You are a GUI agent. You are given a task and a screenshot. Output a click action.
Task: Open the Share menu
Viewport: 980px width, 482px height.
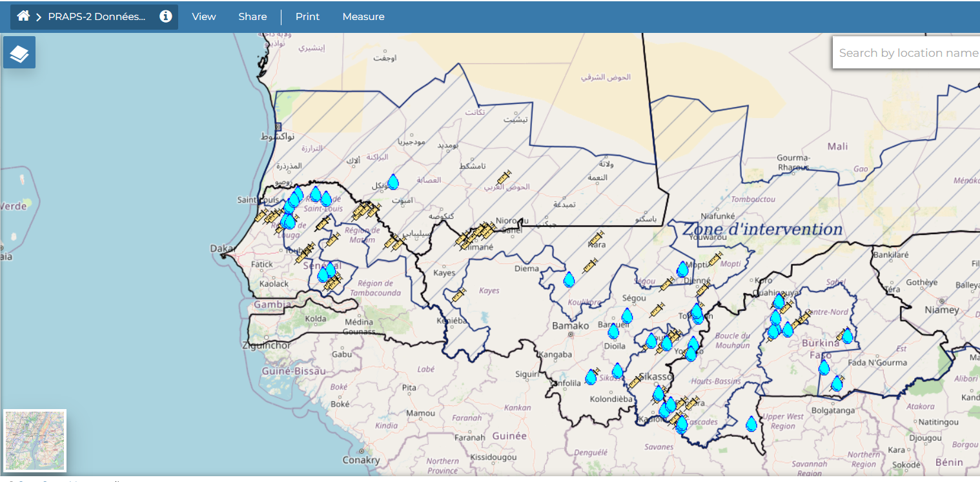tap(252, 17)
